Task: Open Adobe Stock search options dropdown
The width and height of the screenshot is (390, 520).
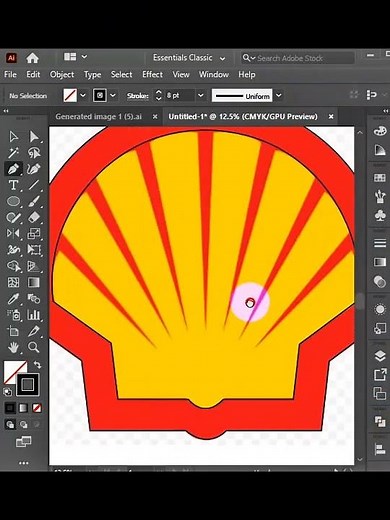Action: click(249, 58)
